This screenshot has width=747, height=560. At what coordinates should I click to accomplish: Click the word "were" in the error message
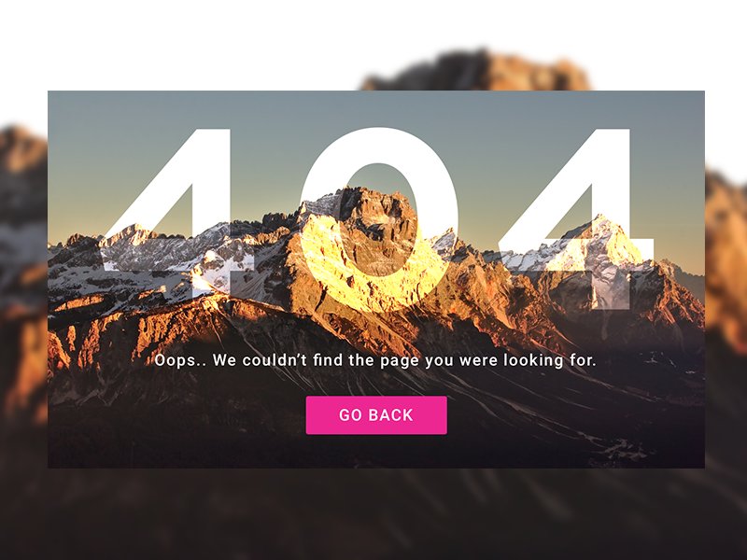coord(479,361)
